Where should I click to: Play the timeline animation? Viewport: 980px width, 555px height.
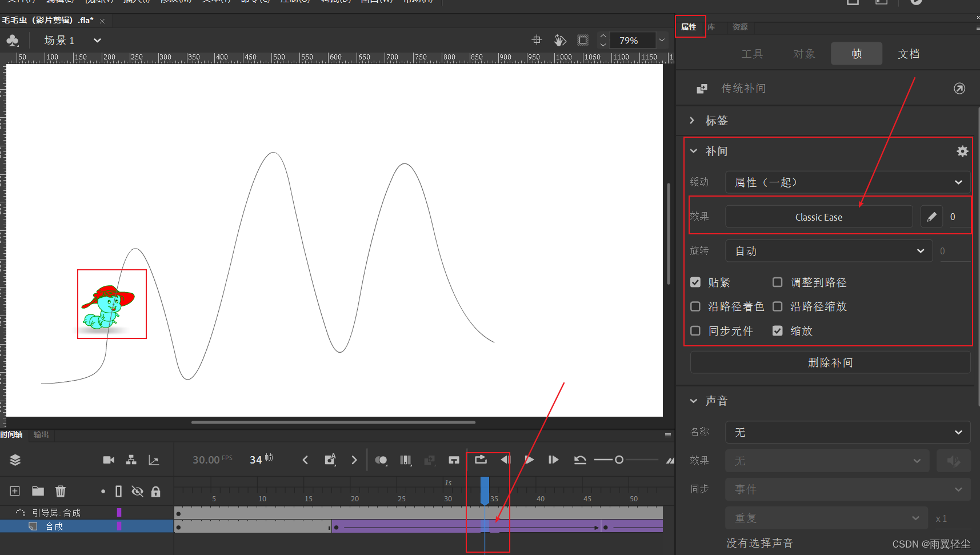pyautogui.click(x=529, y=460)
